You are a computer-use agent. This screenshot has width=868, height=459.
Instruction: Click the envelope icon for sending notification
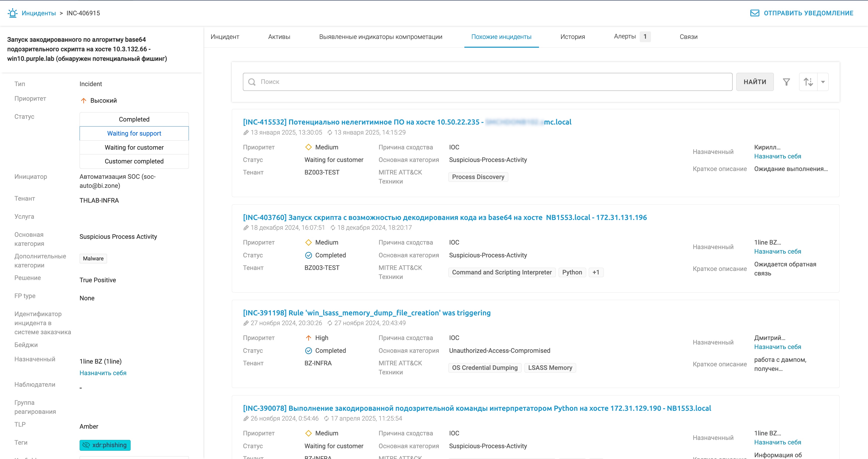coord(754,13)
